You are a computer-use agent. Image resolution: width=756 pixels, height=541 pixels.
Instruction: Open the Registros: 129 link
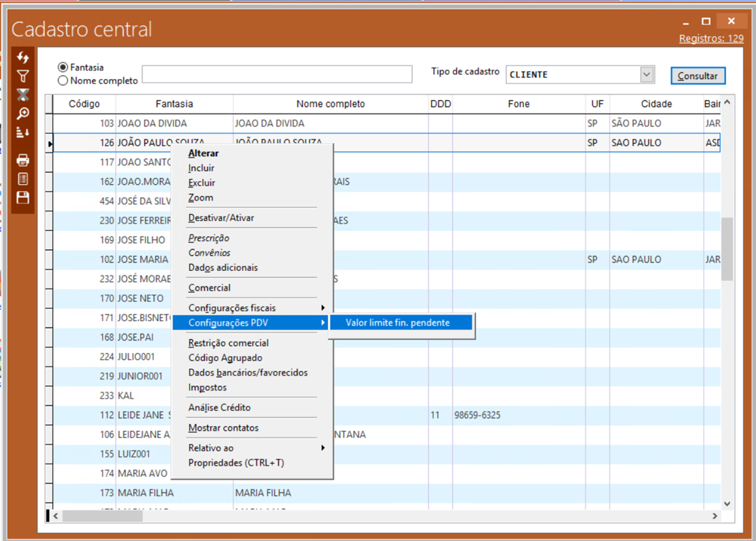tap(711, 39)
